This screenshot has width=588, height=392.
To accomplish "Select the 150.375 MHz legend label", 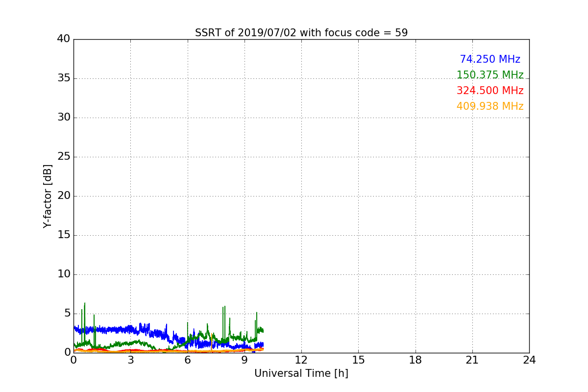I will click(x=490, y=75).
